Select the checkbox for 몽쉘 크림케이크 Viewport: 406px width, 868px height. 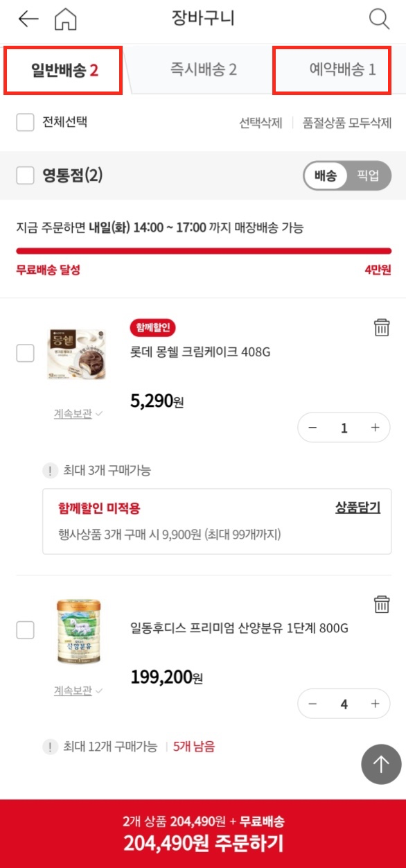[24, 352]
